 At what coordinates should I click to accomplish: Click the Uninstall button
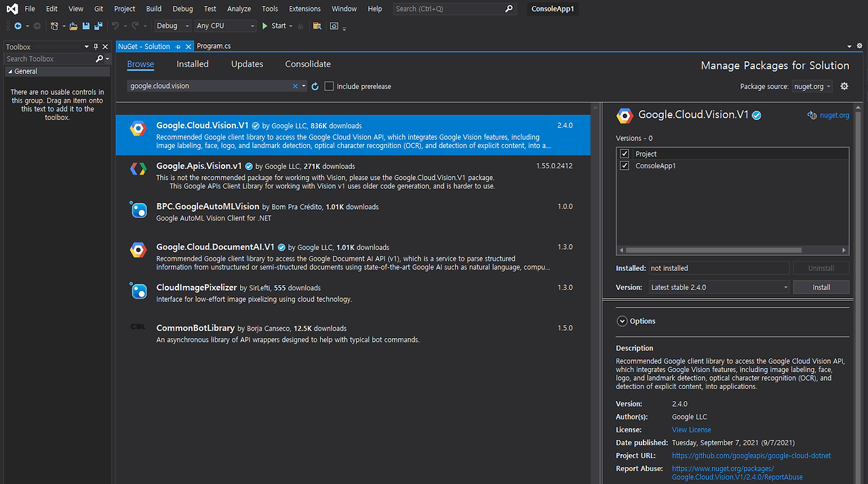coord(821,268)
